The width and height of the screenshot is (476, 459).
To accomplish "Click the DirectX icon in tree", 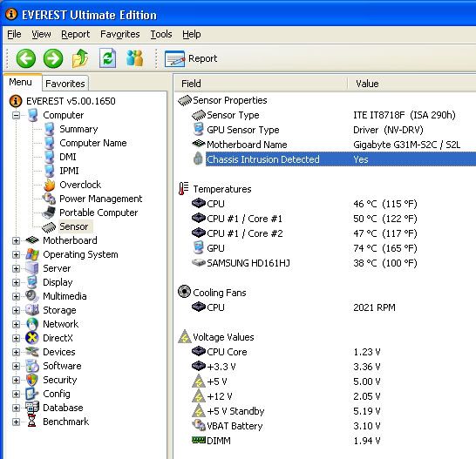I will click(x=32, y=338).
